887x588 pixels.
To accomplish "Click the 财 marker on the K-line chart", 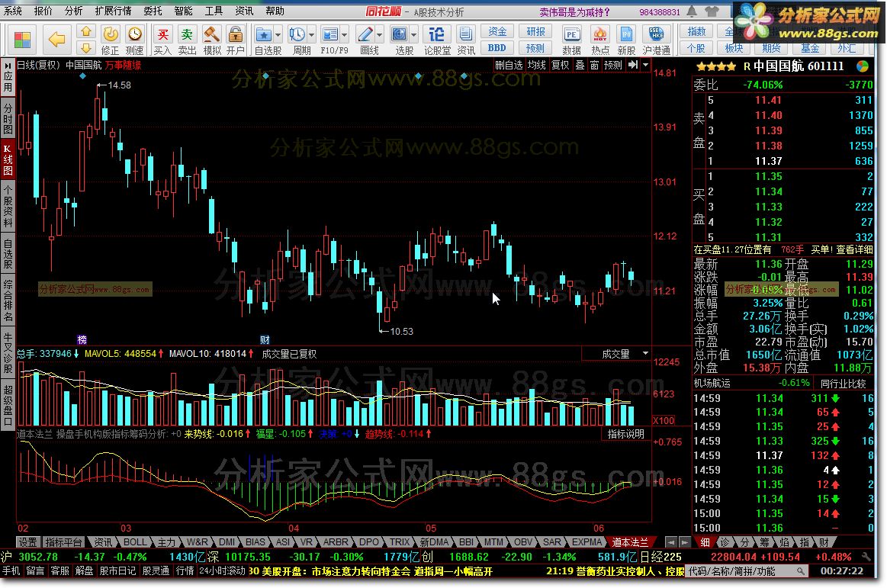I will pos(264,339).
